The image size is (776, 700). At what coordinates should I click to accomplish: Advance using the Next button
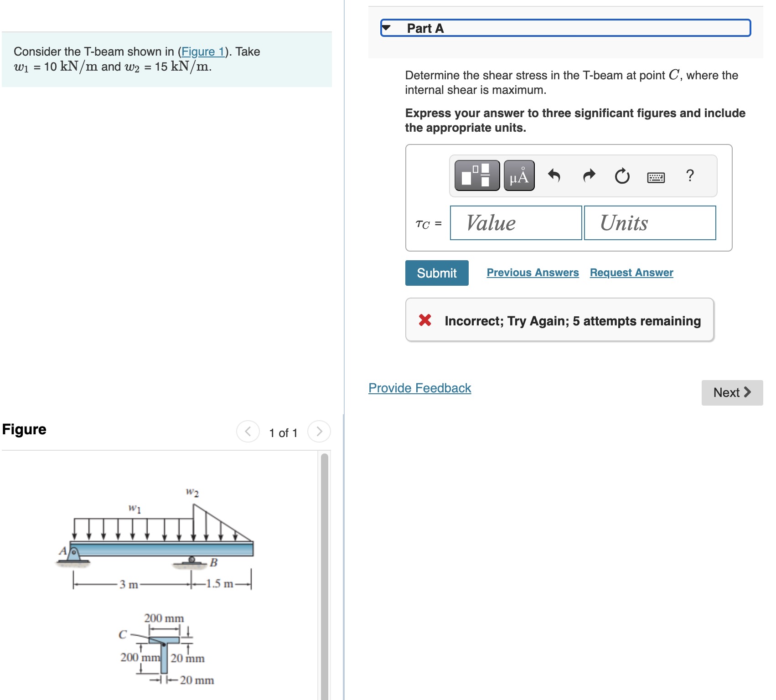coord(731,392)
